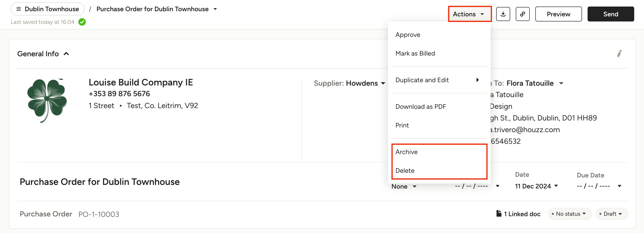Click the copy link icon button
The image size is (644, 233).
click(523, 14)
